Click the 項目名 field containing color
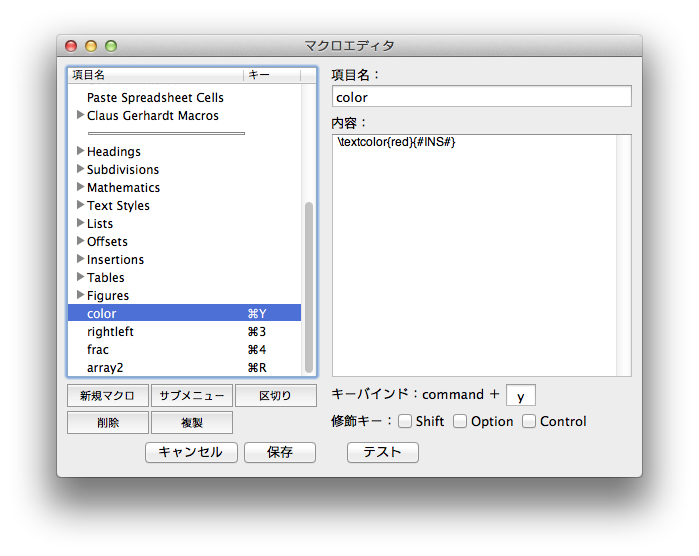 (x=481, y=96)
